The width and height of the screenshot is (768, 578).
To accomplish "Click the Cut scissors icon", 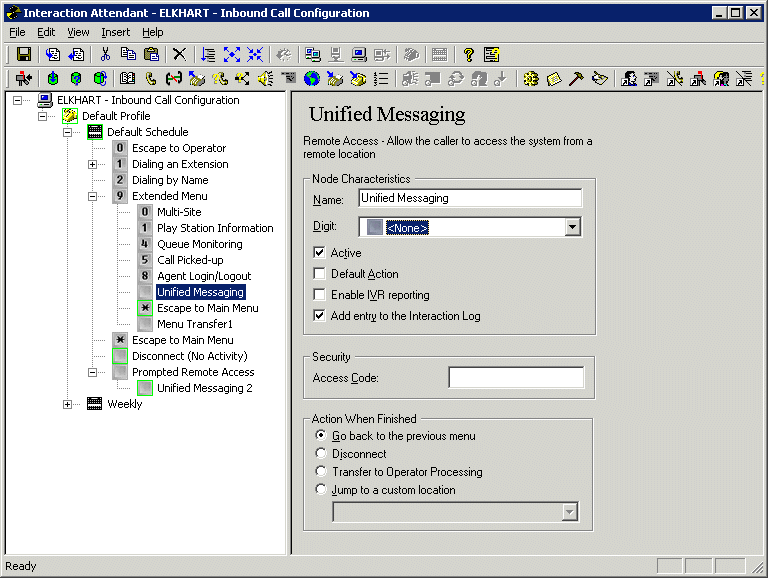I will (105, 54).
